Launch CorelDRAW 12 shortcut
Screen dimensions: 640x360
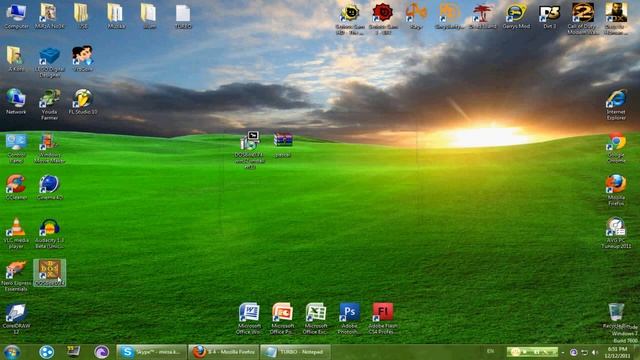(16, 318)
